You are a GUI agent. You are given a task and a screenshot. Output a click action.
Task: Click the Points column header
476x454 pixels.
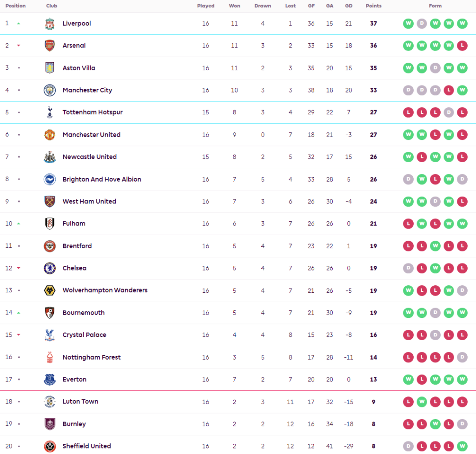pos(373,6)
